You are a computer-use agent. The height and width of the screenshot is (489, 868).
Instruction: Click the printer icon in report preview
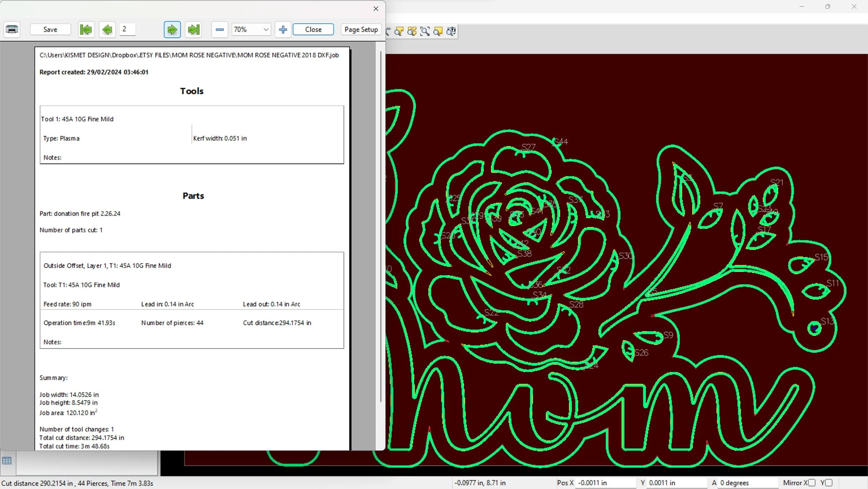12,30
